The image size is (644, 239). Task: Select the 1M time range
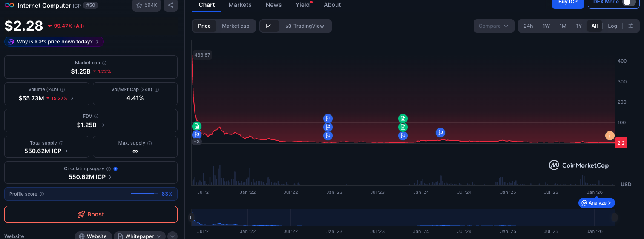563,26
